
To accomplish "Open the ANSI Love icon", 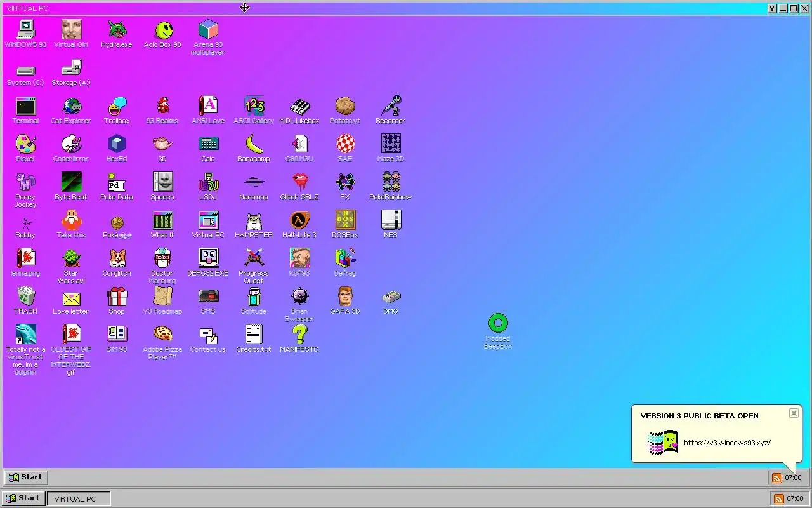I will tap(208, 110).
